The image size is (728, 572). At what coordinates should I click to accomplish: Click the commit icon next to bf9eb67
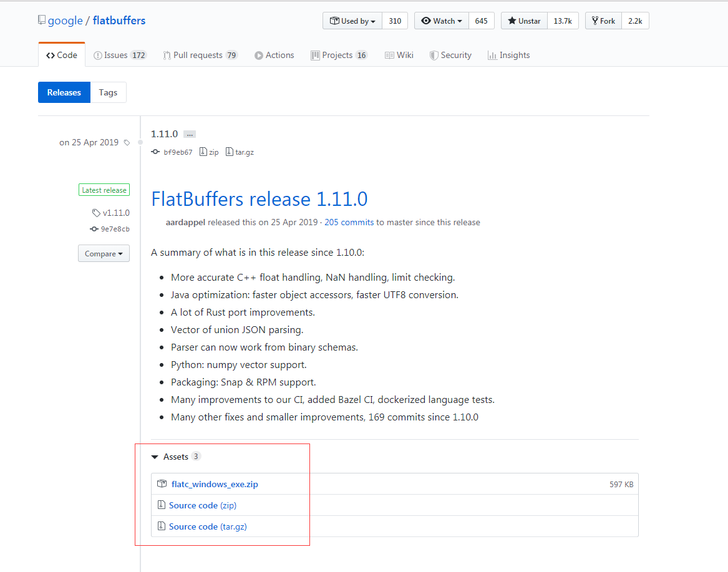click(155, 152)
